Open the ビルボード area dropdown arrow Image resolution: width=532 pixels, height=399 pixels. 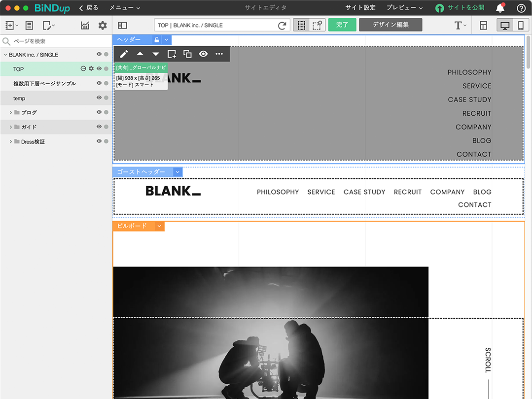point(159,226)
